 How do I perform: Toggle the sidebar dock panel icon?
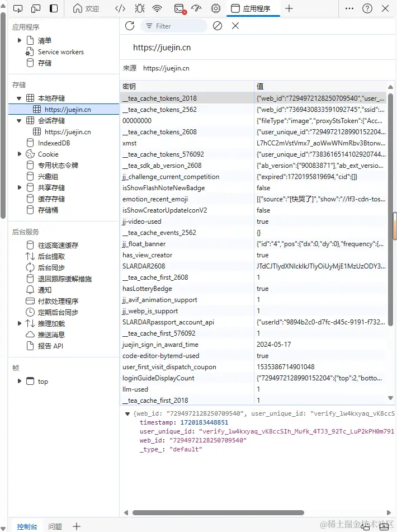(54, 8)
